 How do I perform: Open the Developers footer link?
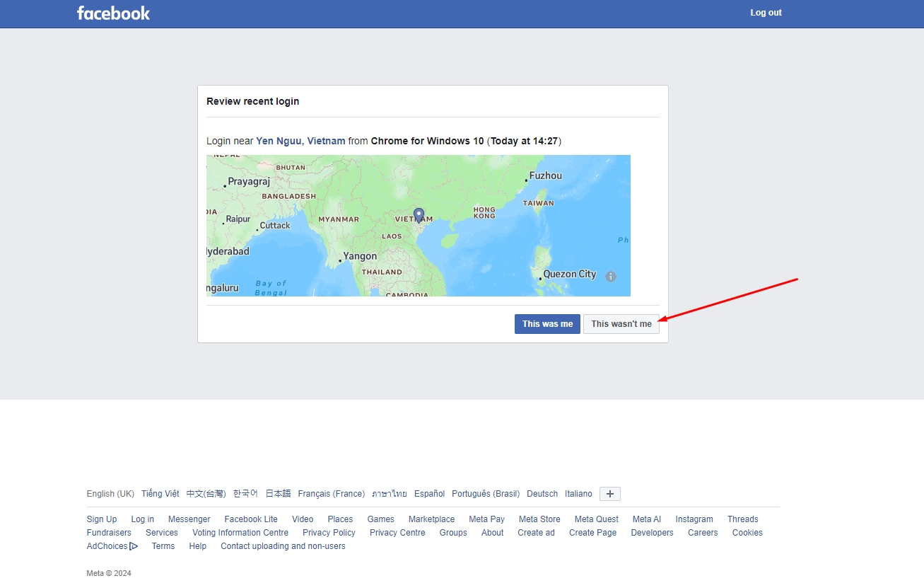tap(653, 533)
